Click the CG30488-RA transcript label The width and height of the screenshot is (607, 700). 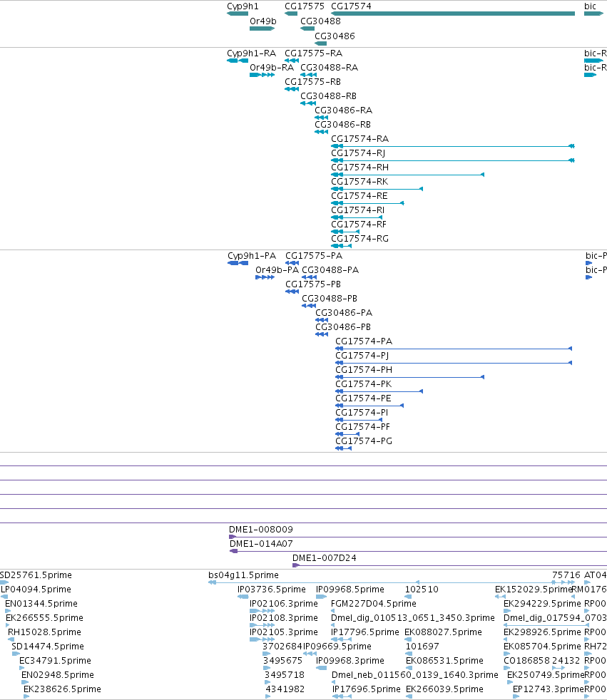coord(330,68)
